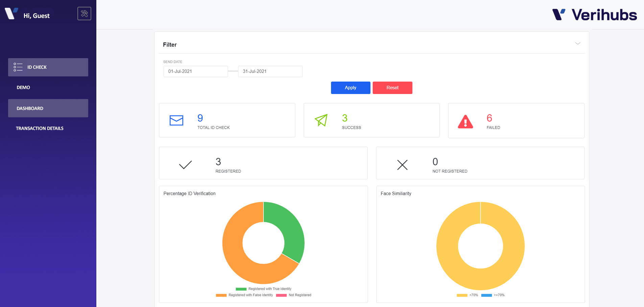
Task: Click the Hi, Guest greeting text
Action: [x=37, y=16]
